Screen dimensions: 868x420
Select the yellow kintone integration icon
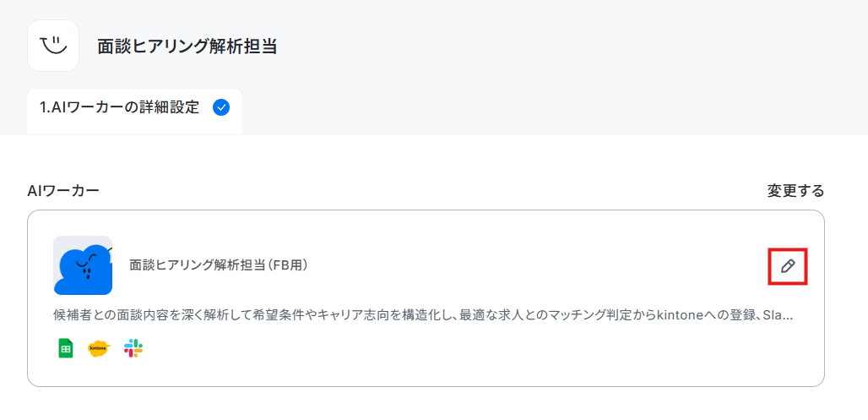pos(99,348)
